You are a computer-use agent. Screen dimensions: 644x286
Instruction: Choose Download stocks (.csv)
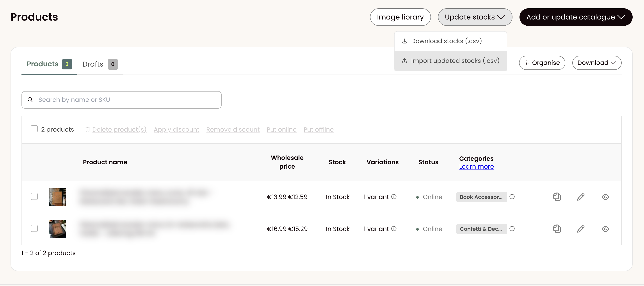[x=450, y=41]
